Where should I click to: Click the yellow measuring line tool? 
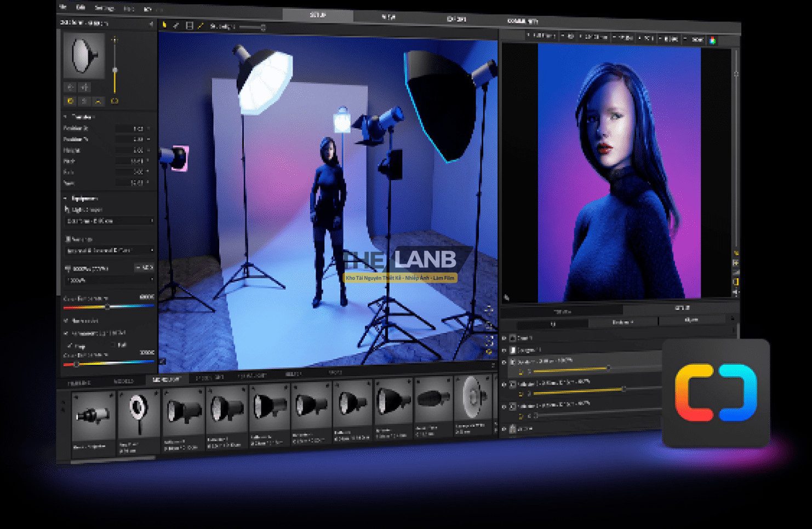pyautogui.click(x=201, y=26)
